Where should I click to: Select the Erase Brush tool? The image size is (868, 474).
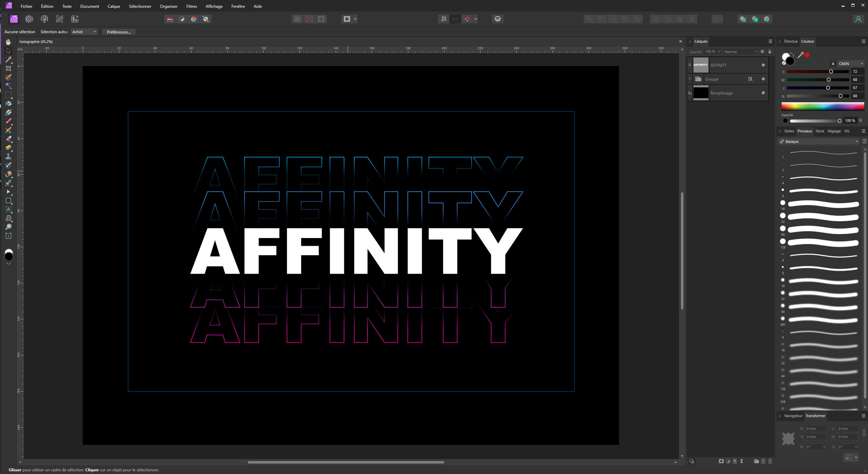tap(8, 139)
